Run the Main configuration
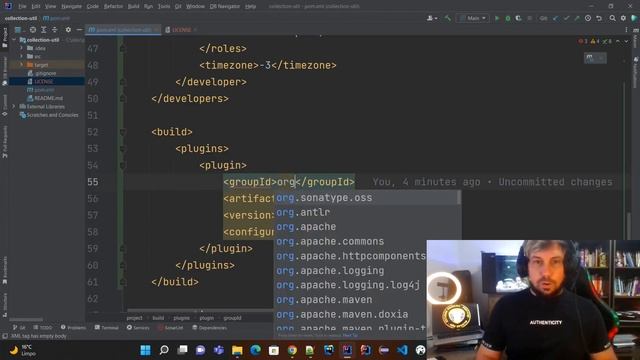Image resolution: width=640 pixels, height=360 pixels. (497, 18)
